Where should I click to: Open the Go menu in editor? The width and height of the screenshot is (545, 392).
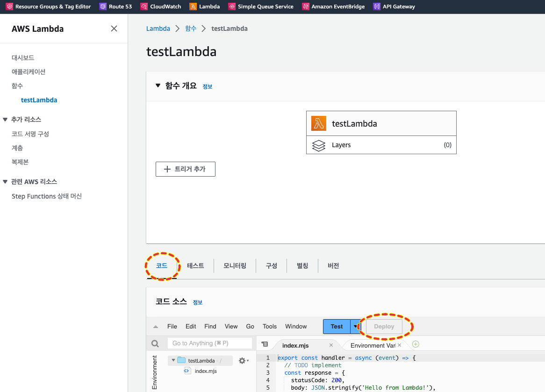[x=250, y=326]
